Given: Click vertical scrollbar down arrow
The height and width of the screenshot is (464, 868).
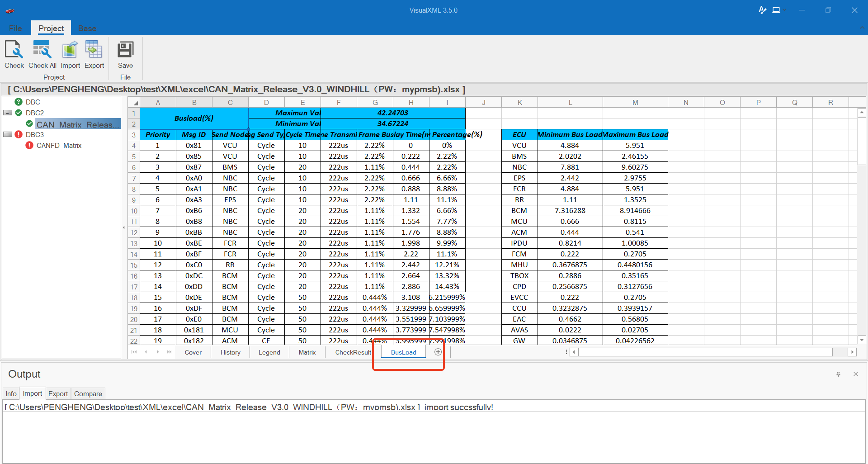Looking at the screenshot, I should (862, 340).
